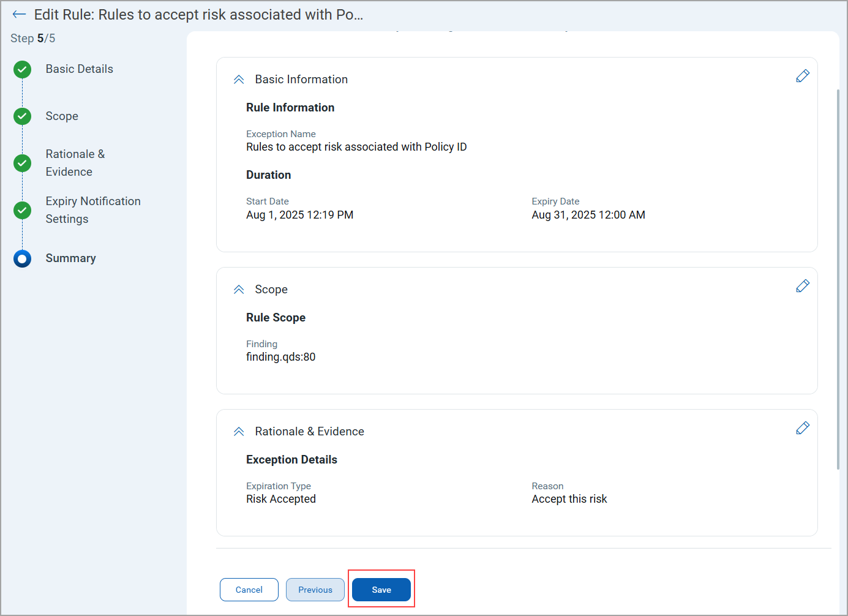Screen dimensions: 848x616
Task: Click the Scope step green checkmark
Action: point(23,116)
